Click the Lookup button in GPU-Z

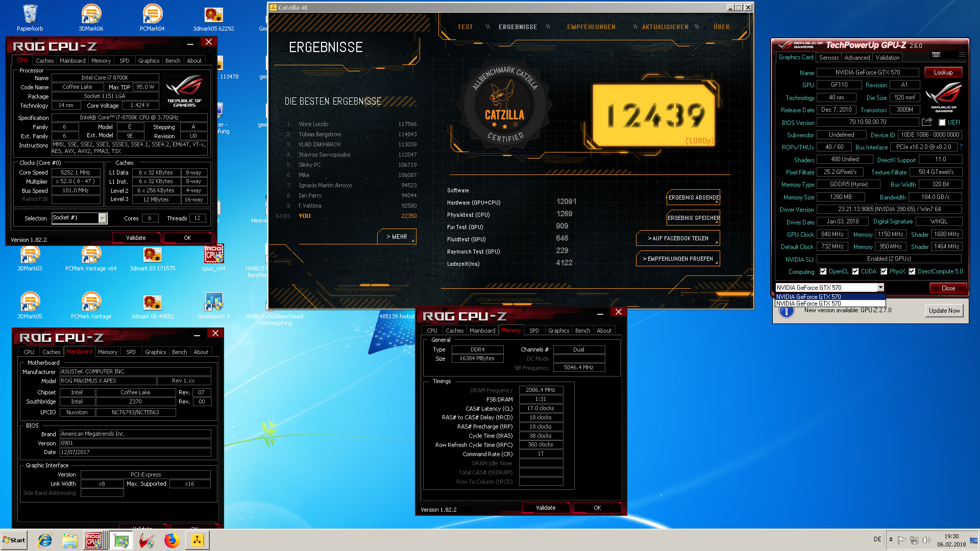pyautogui.click(x=943, y=72)
